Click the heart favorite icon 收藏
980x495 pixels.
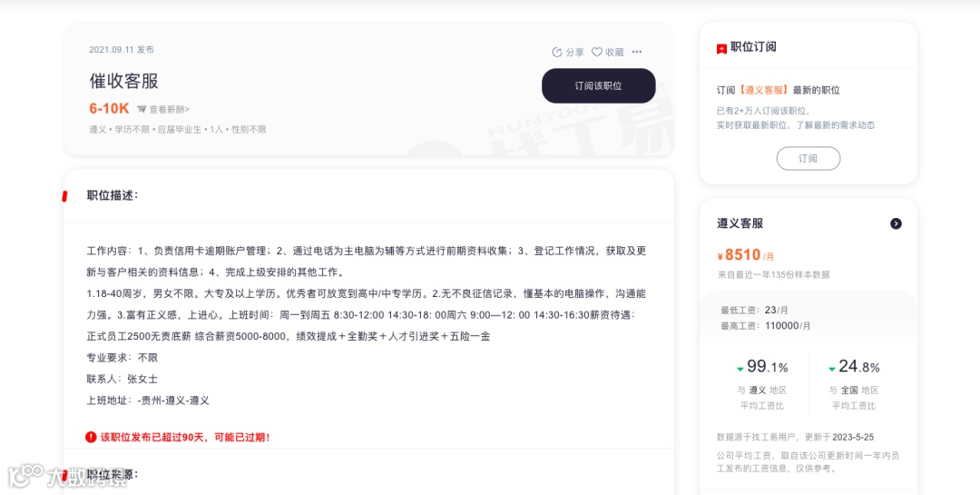(x=597, y=52)
